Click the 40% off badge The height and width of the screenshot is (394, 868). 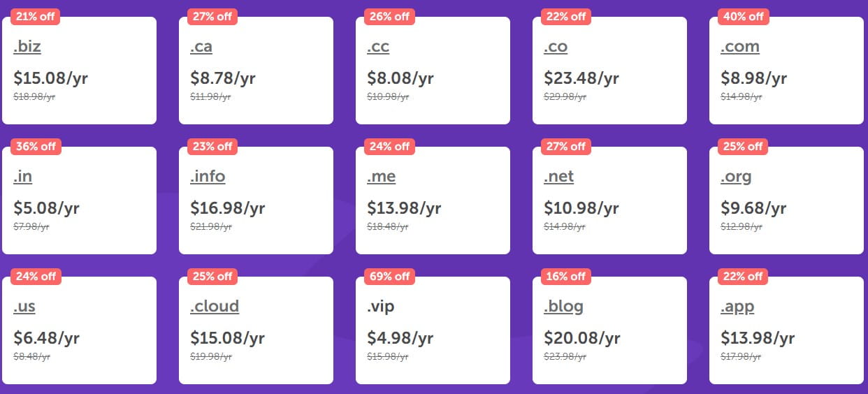(743, 17)
